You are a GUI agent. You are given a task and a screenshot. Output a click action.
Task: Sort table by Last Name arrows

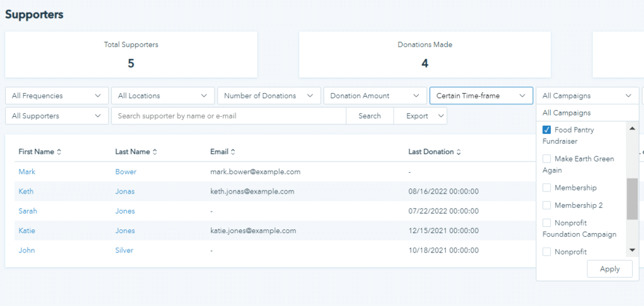point(155,152)
